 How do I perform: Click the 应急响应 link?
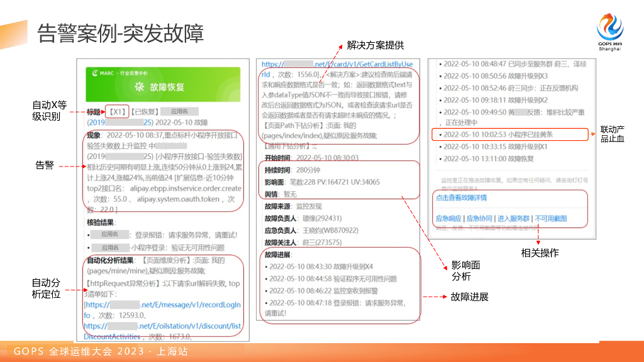click(448, 219)
